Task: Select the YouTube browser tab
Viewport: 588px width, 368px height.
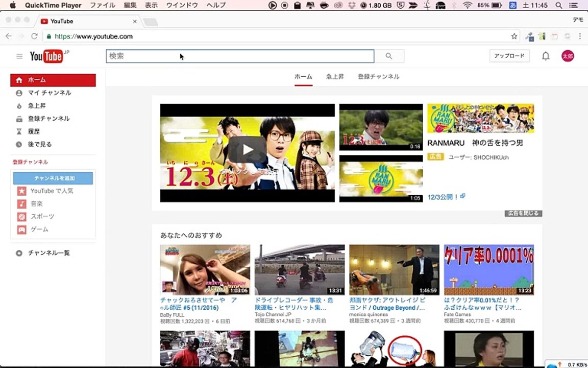Action: click(88, 21)
